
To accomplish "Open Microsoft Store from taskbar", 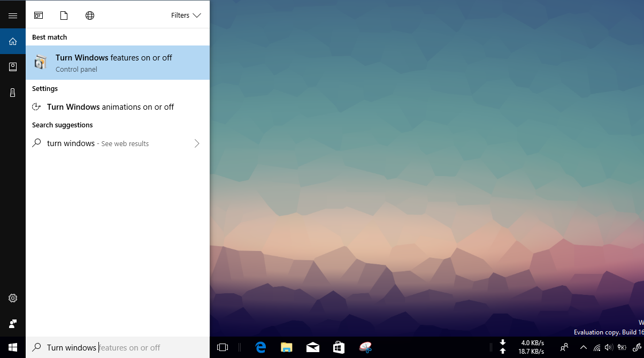I will [x=339, y=347].
